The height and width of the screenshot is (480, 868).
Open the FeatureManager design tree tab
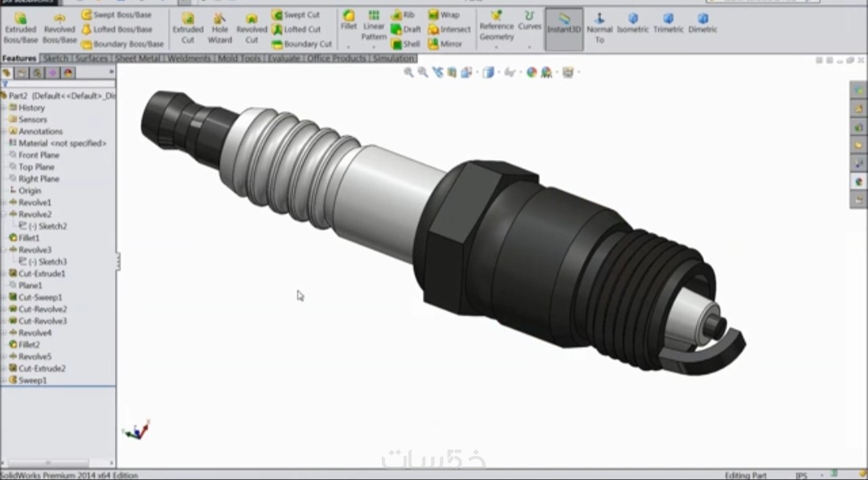click(x=6, y=72)
